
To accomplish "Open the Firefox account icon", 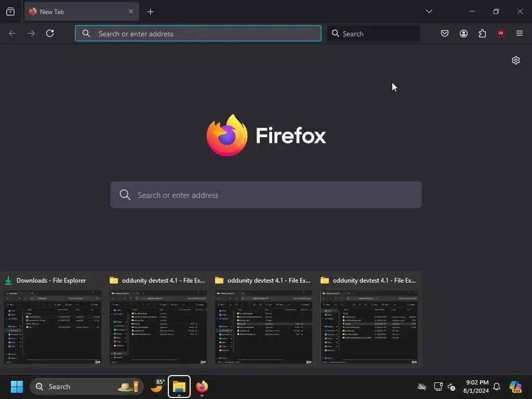I will [463, 33].
